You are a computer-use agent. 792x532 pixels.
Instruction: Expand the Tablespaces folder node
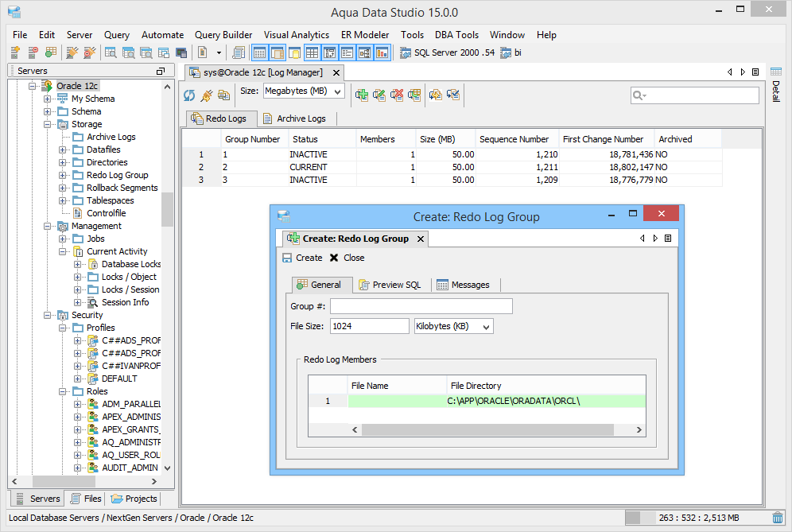point(62,200)
